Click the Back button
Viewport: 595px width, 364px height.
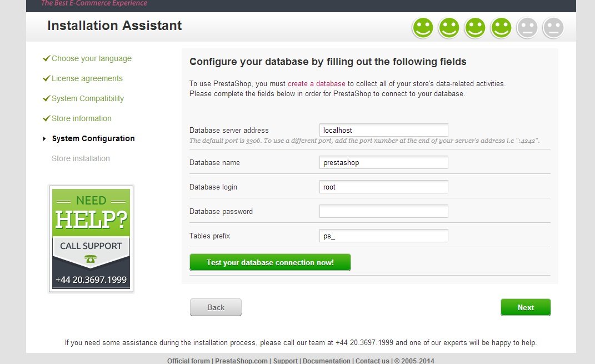coord(216,307)
